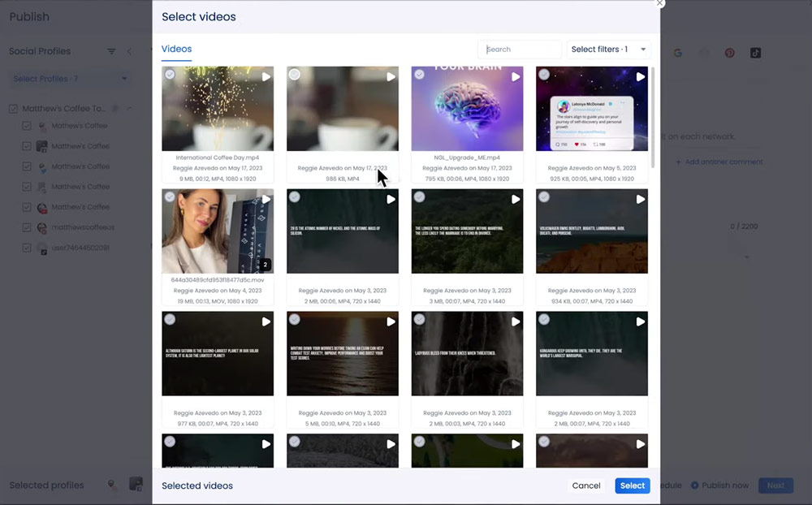This screenshot has width=812, height=505.
Task: Play the Volkswagen owns Bentley video
Action: point(640,200)
